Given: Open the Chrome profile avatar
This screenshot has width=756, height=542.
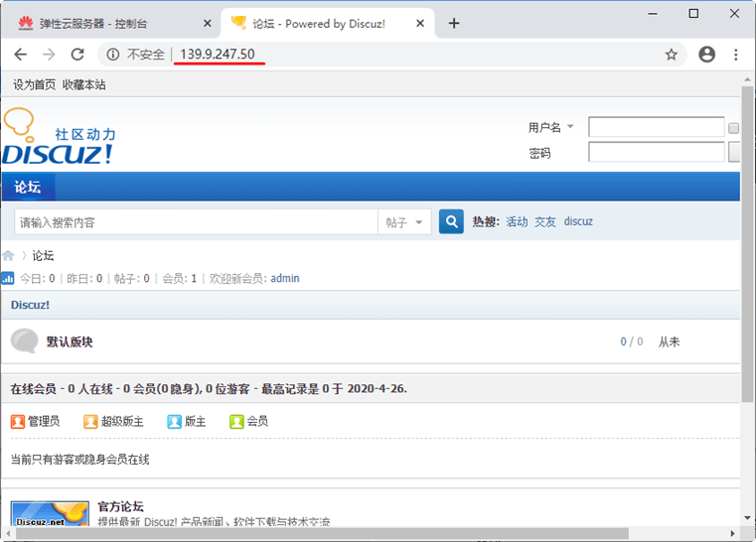Looking at the screenshot, I should click(x=706, y=55).
